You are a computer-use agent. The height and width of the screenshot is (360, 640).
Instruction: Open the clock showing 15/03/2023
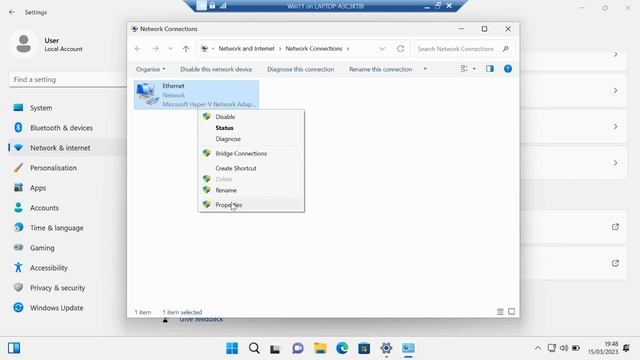(603, 348)
